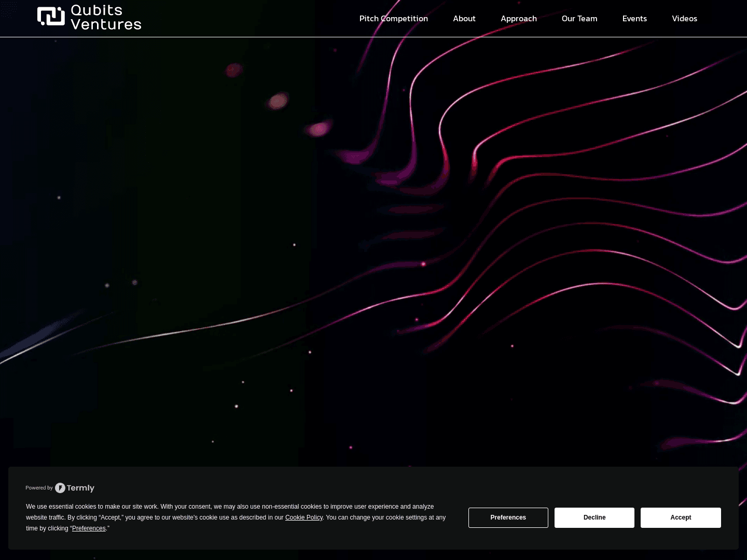
Task: Open the cookie Preferences settings button
Action: 508,517
